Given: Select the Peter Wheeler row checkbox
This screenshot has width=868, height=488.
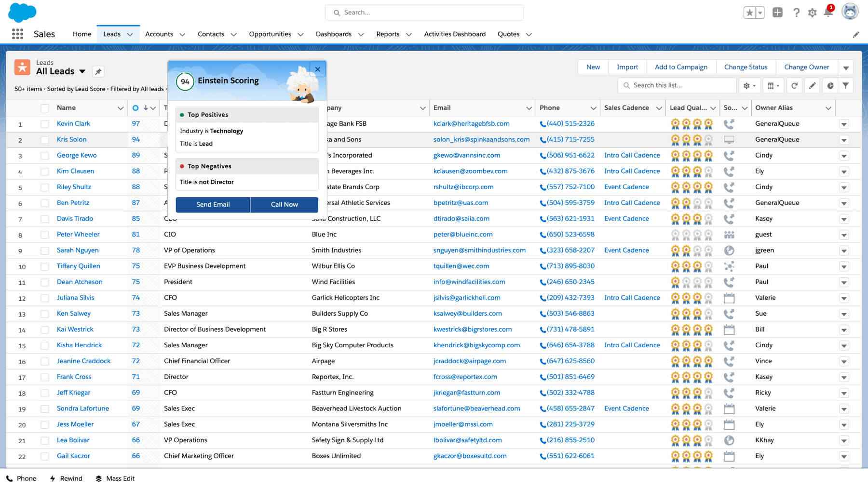Looking at the screenshot, I should (x=45, y=235).
